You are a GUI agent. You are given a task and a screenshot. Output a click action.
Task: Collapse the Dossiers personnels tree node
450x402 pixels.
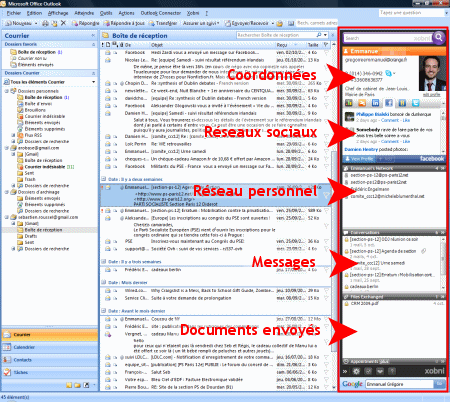coord(6,91)
